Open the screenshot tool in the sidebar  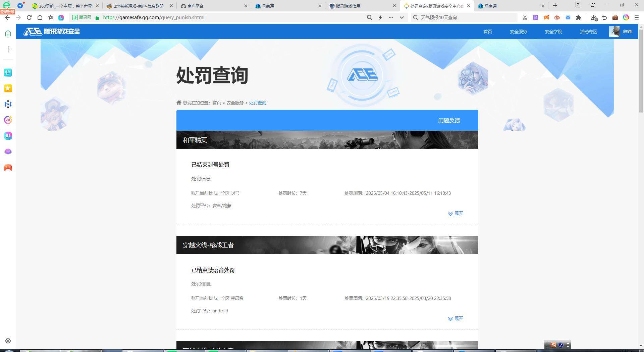point(8,73)
